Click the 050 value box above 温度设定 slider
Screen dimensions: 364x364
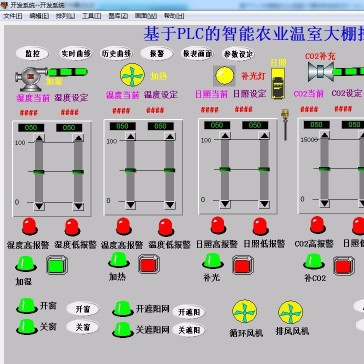click(161, 126)
